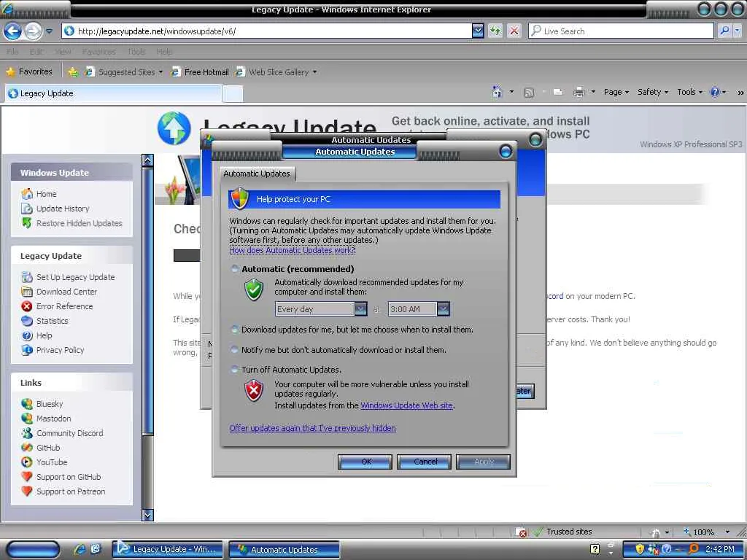The width and height of the screenshot is (747, 560).
Task: Expand the Suggested Sites dropdown
Action: pos(160,72)
